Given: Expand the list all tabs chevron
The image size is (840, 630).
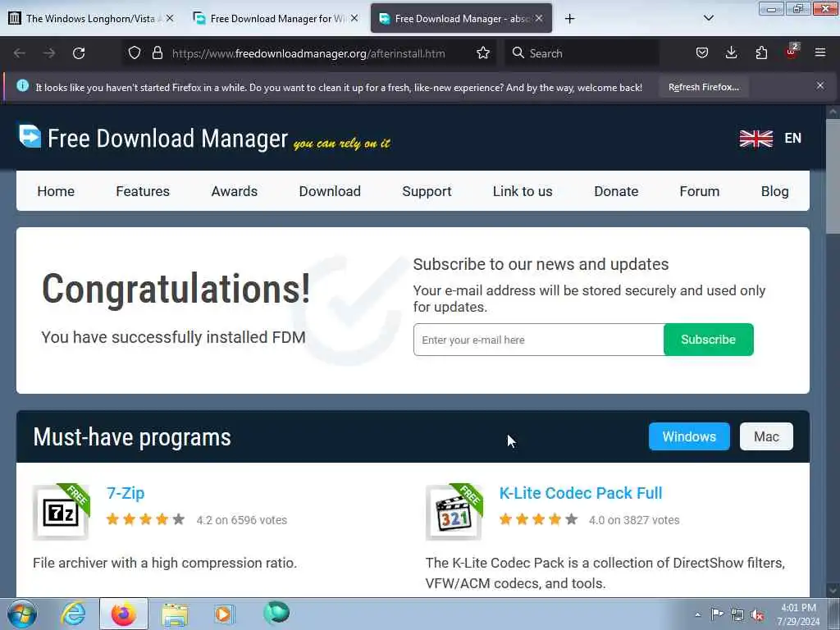Looking at the screenshot, I should (x=708, y=18).
